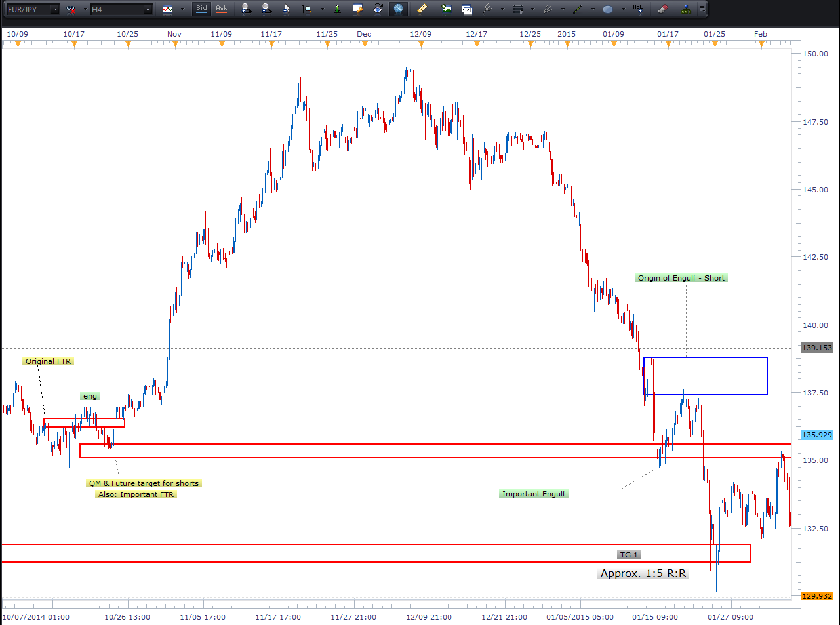The image size is (840, 625).
Task: Click the ABC text label tool
Action: [638, 9]
